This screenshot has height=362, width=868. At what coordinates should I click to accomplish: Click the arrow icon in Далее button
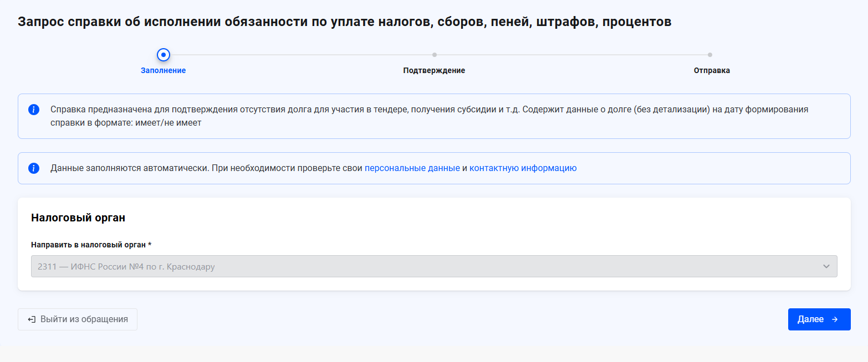(x=835, y=319)
